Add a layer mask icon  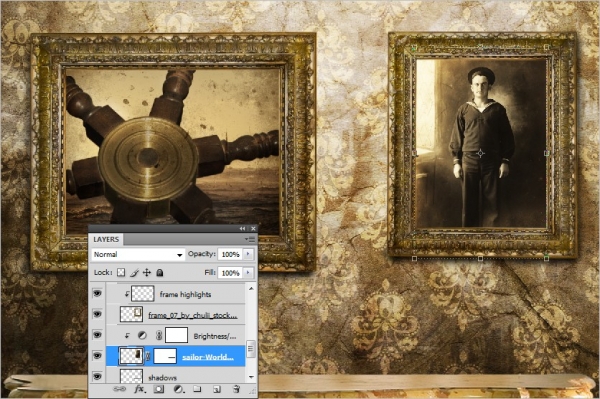159,389
